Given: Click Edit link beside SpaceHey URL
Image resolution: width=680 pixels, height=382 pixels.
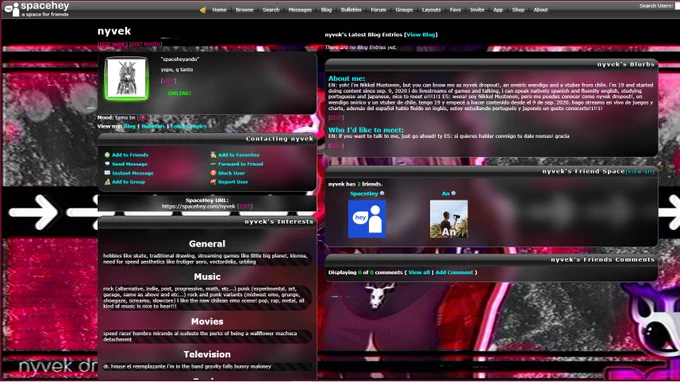Looking at the screenshot, I should tap(245, 206).
